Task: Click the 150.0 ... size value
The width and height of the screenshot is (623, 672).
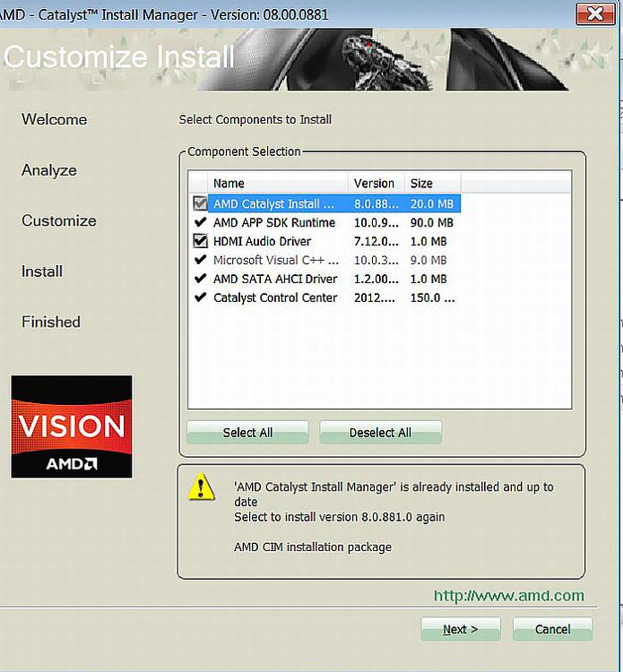Action: click(433, 297)
